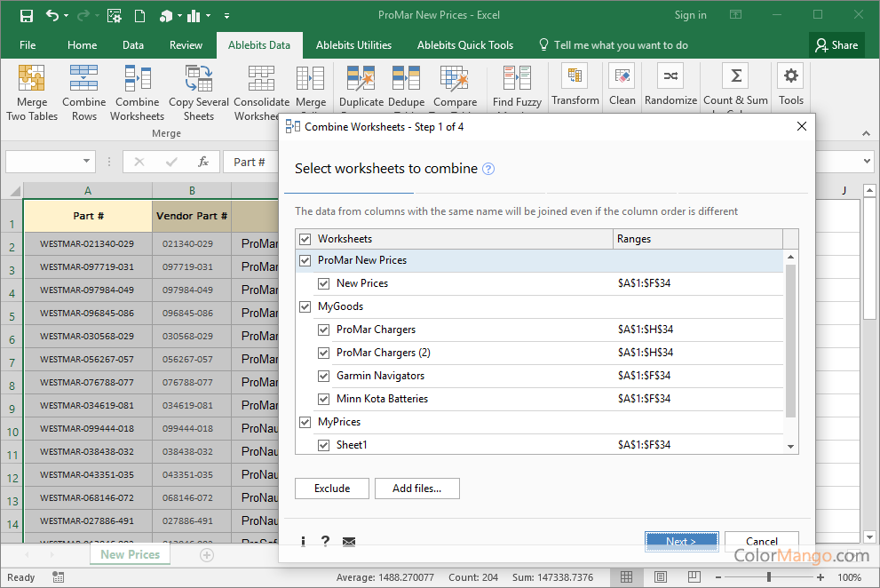Switch to the Ablebits Utilities tab
This screenshot has height=588, width=880.
(x=353, y=45)
